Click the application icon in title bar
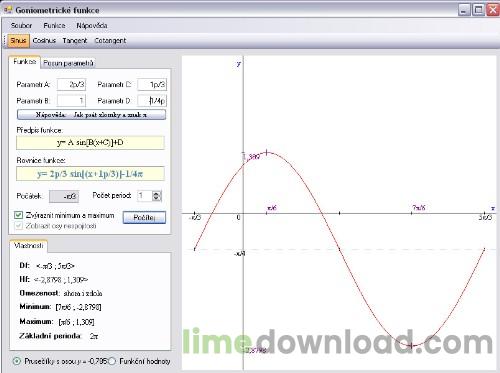500x373 pixels. tap(8, 10)
